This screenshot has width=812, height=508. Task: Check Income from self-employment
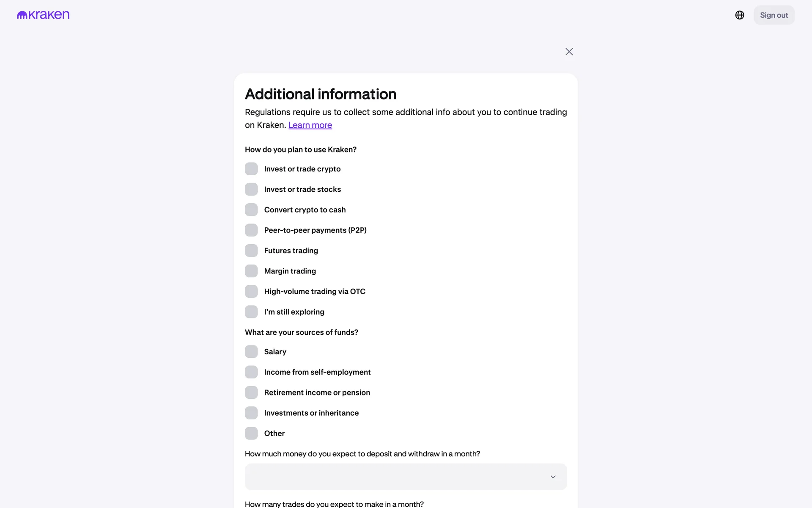click(251, 372)
